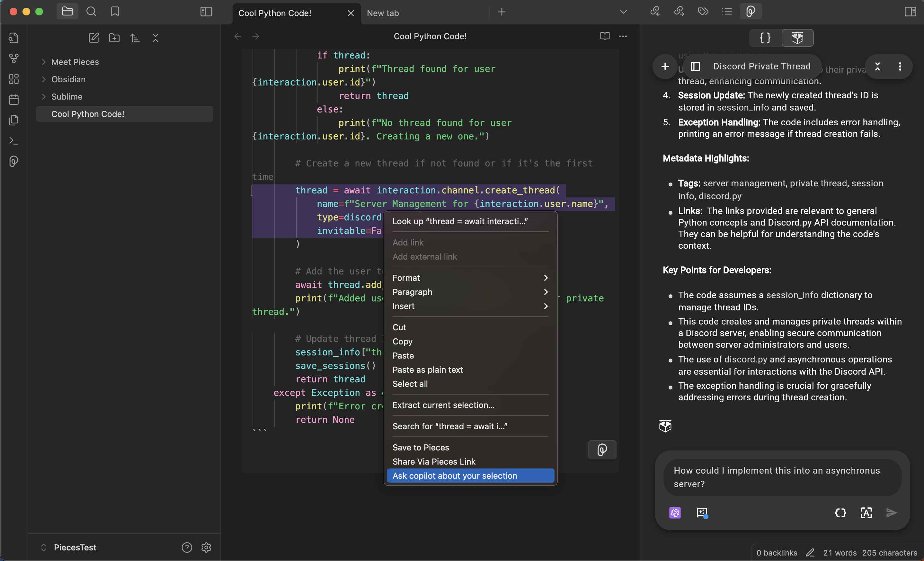
Task: Open the daily note calendar icon
Action: tap(14, 100)
